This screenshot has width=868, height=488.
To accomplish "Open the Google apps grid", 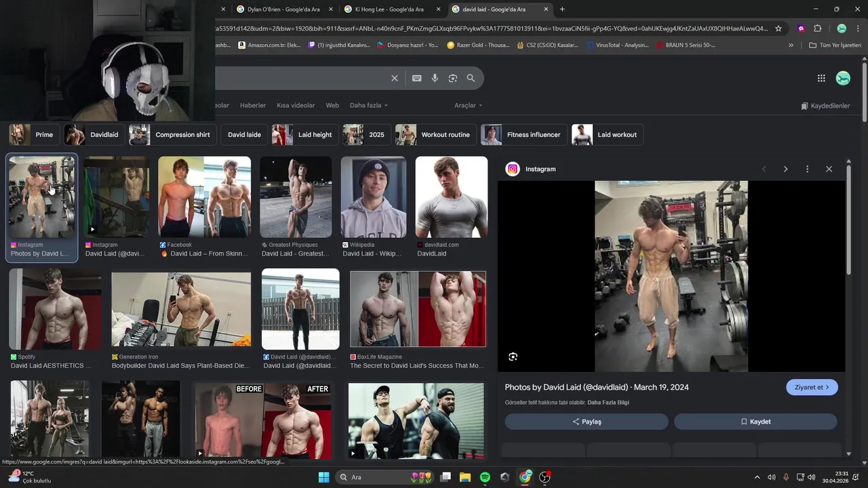I will click(821, 78).
